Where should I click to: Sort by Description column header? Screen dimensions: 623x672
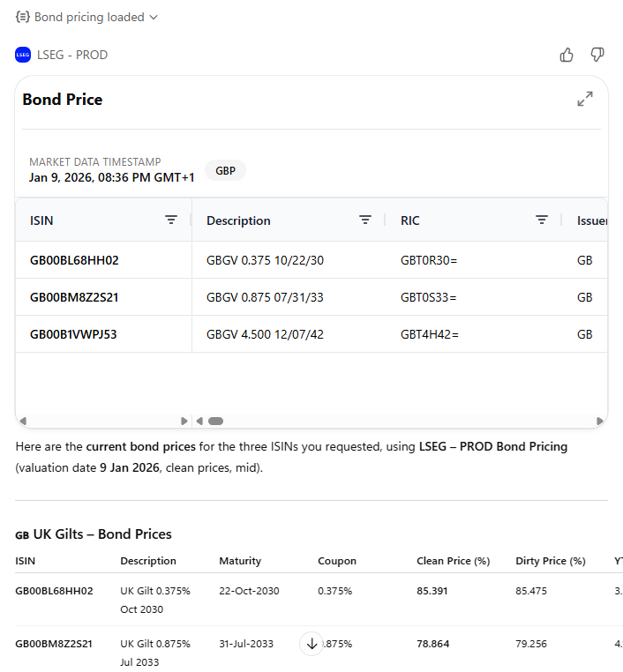[238, 220]
